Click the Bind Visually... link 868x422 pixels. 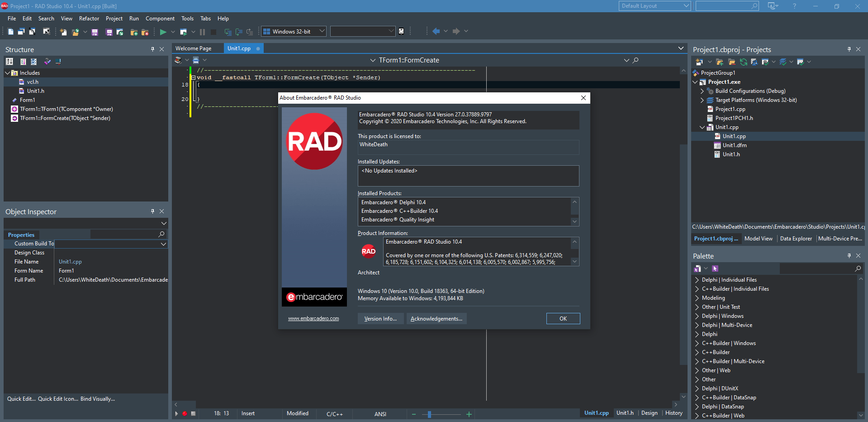(98, 399)
